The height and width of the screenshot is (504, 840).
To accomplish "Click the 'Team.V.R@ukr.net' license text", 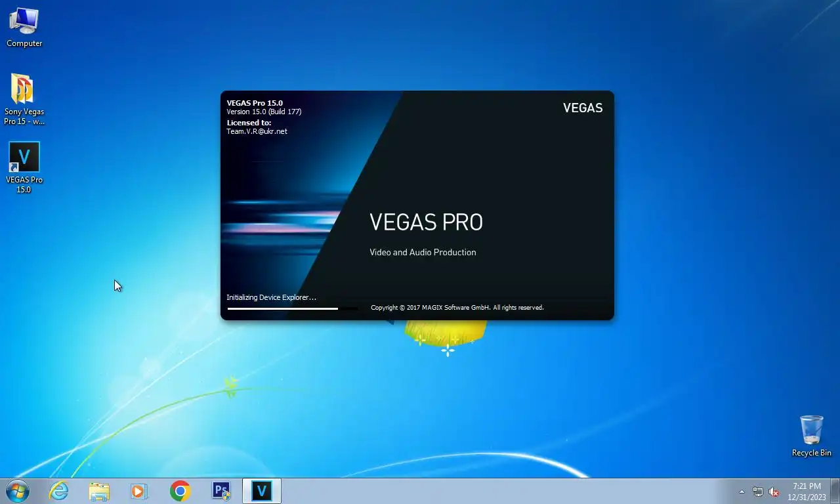I will [257, 131].
